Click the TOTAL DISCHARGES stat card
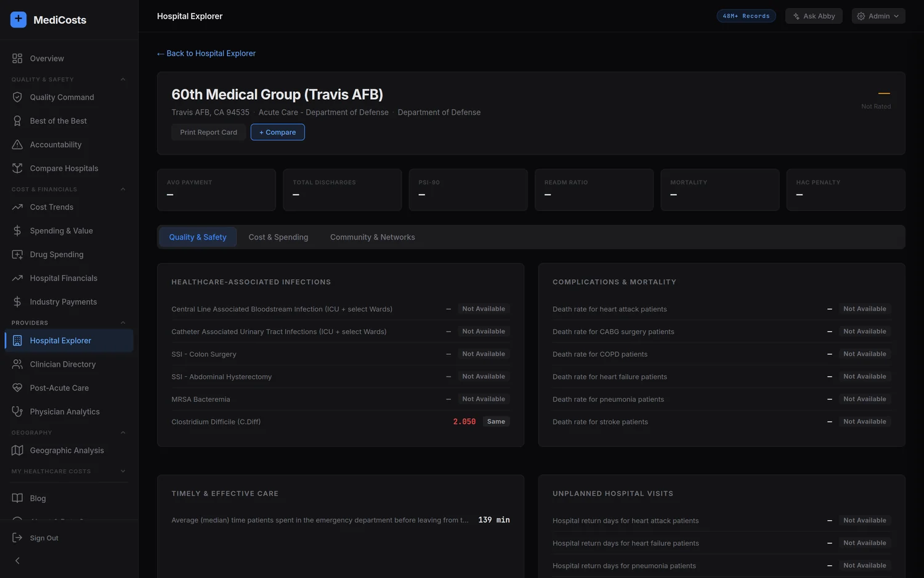 coord(342,190)
